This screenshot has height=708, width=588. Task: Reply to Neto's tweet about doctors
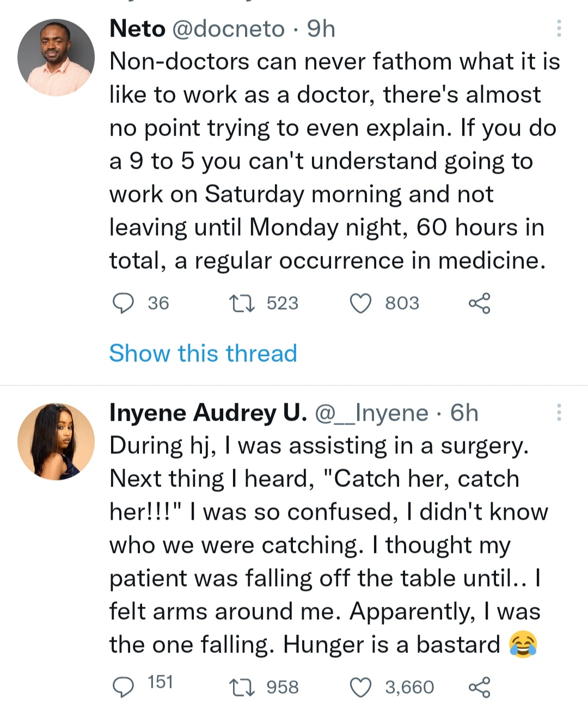pyautogui.click(x=123, y=303)
